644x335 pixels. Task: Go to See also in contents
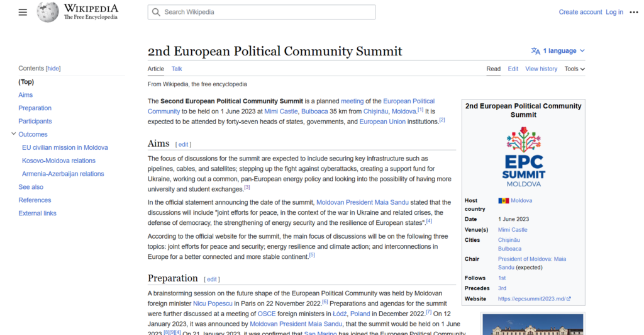point(31,187)
